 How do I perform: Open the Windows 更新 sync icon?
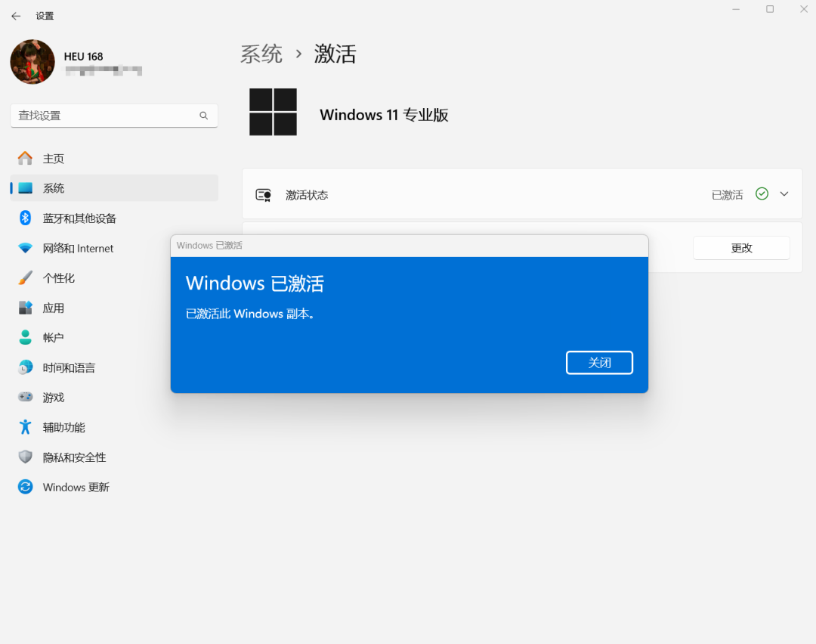(x=25, y=487)
